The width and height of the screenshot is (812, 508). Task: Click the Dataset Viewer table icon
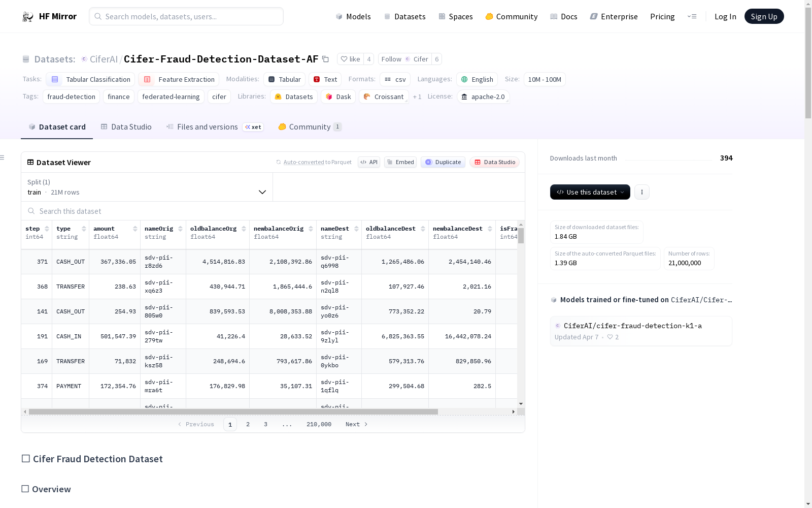pos(30,162)
